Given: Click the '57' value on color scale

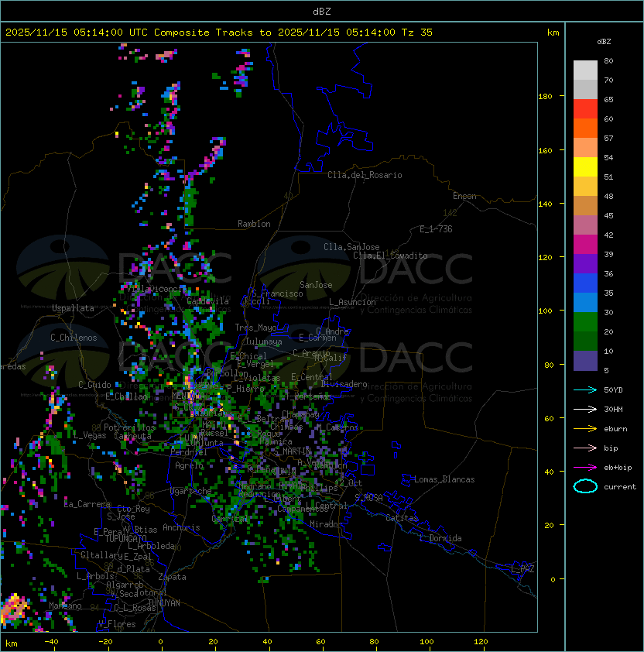Looking at the screenshot, I should pos(608,139).
